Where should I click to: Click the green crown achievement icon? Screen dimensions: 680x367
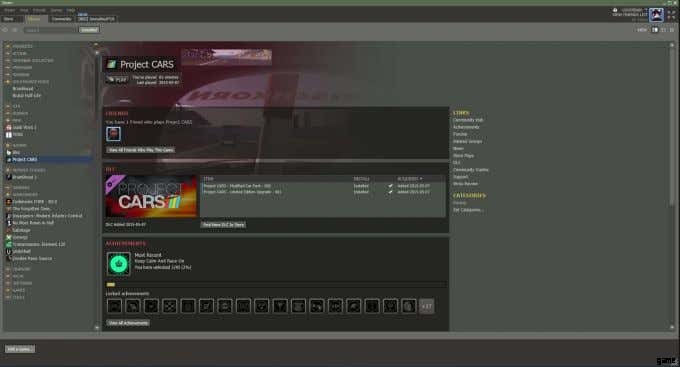coord(118,264)
